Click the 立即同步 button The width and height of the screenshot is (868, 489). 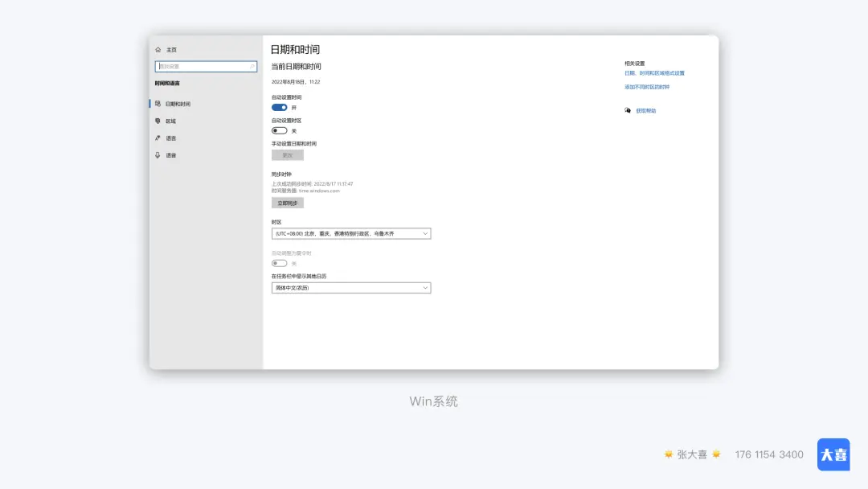click(287, 203)
